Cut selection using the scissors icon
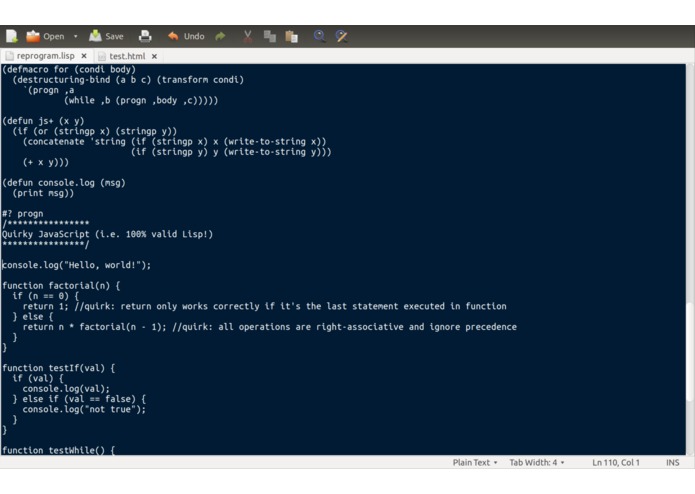This screenshot has height=494, width=695. (248, 36)
